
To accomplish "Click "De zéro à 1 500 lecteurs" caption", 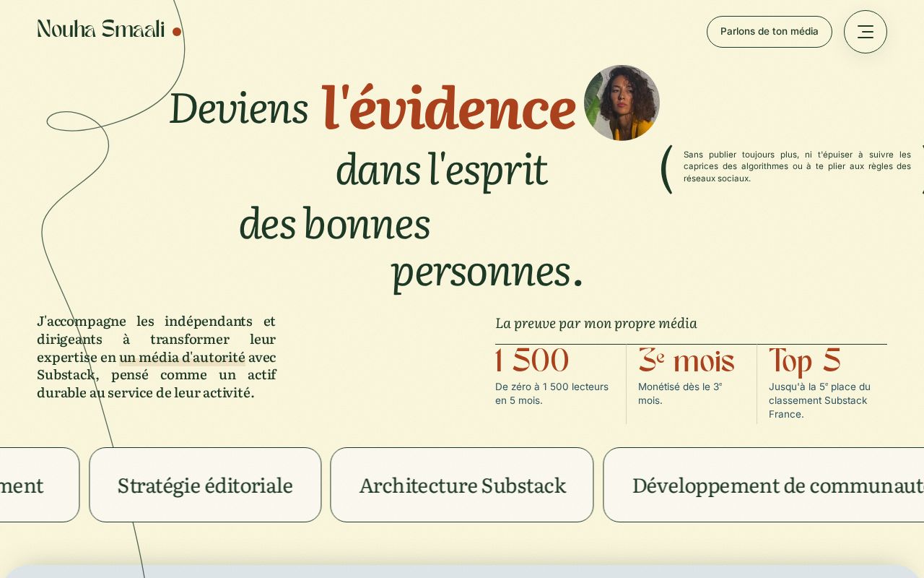I will click(x=552, y=394).
